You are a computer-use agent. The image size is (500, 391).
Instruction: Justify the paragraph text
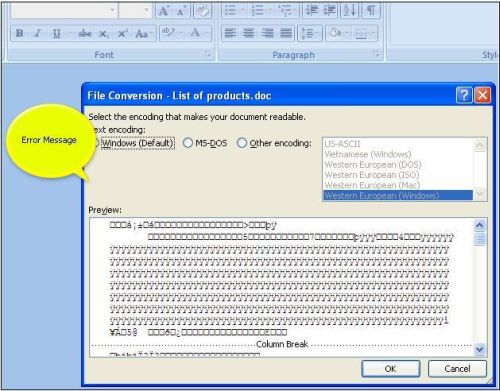point(286,33)
